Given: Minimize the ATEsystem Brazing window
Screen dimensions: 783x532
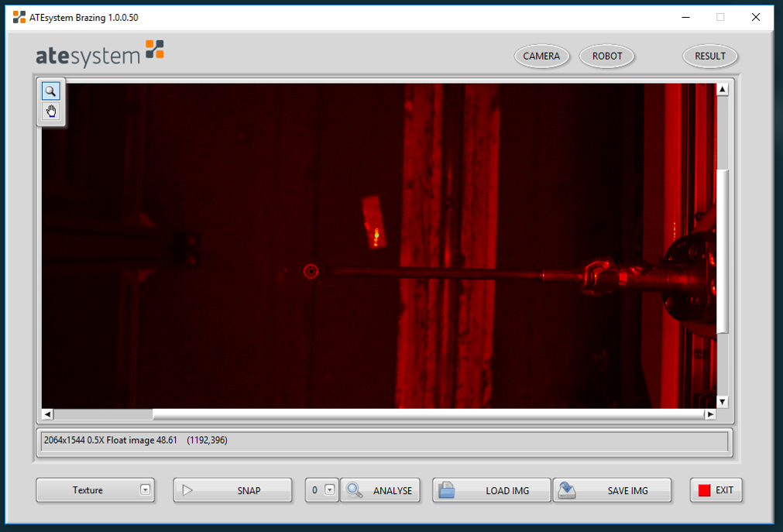Looking at the screenshot, I should tap(685, 18).
